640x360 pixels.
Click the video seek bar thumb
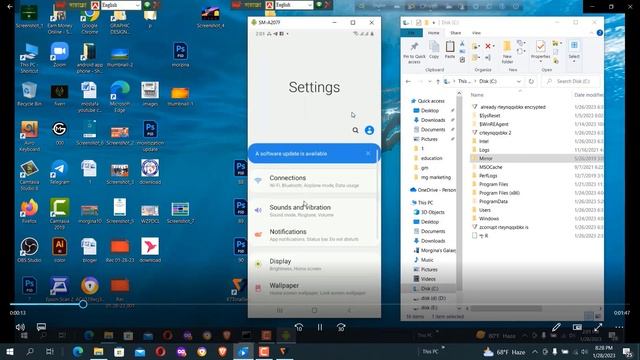point(83,304)
